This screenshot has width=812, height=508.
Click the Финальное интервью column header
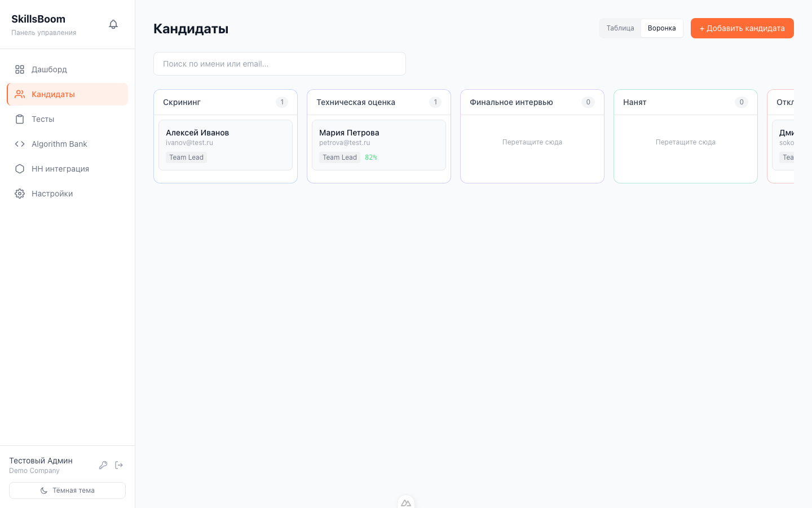532,102
